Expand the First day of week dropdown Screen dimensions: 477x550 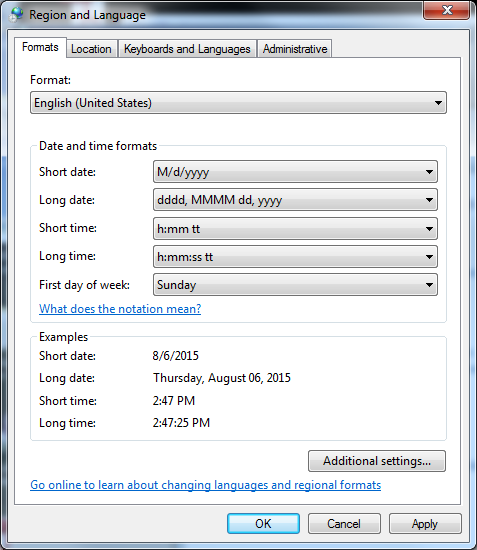click(295, 285)
